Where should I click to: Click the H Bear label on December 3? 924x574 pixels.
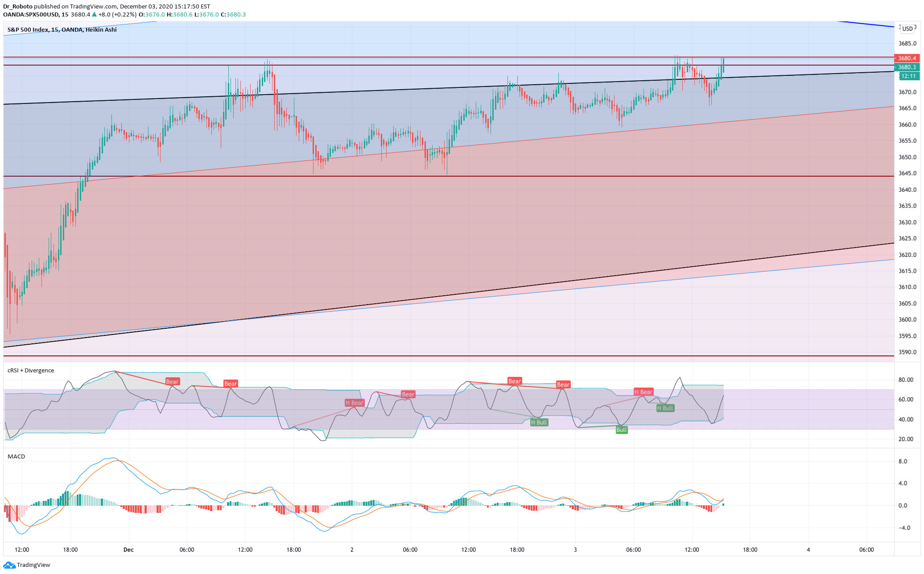click(x=643, y=392)
